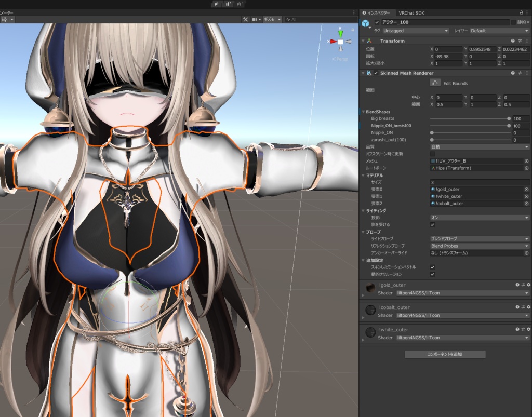
Task: Click the アウター_100 name field
Action: [445, 22]
